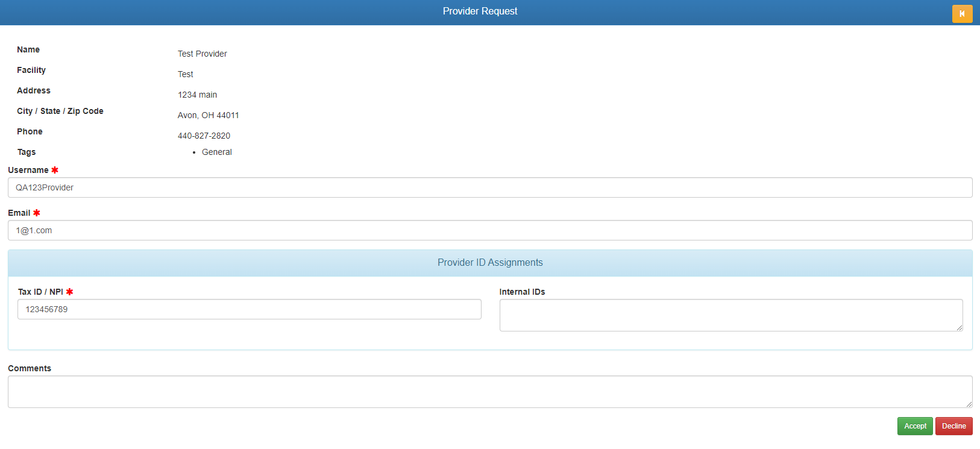This screenshot has height=449, width=980.
Task: Select the Tax ID / NPI input box
Action: click(x=249, y=309)
